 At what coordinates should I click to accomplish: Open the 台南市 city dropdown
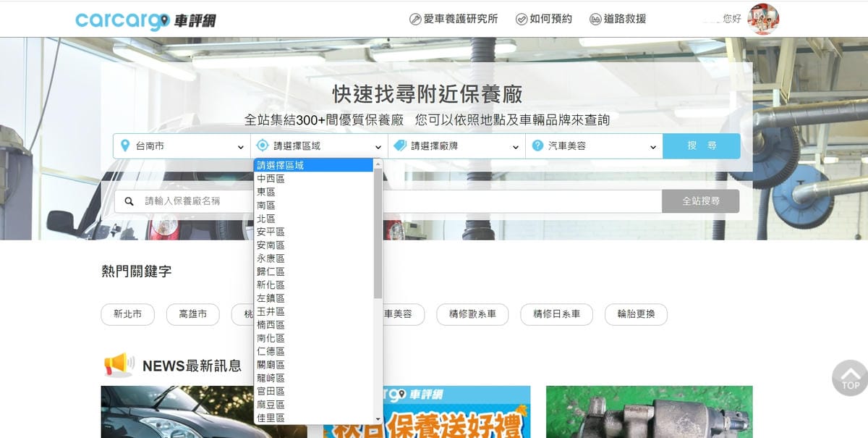click(x=182, y=146)
